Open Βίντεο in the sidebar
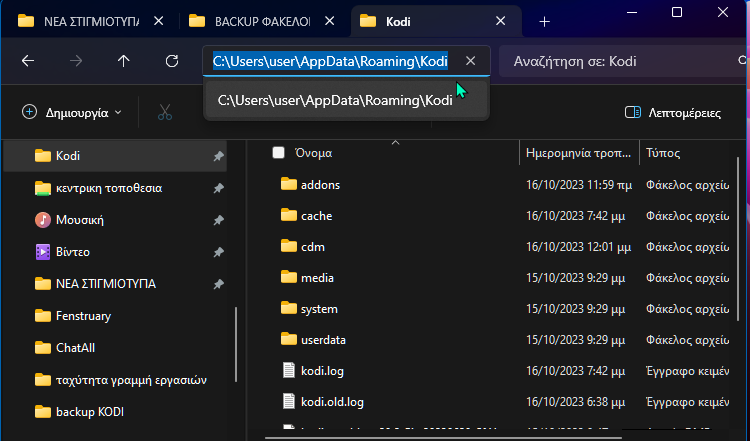Screen dimensions: 750x441 [x=115, y=252]
